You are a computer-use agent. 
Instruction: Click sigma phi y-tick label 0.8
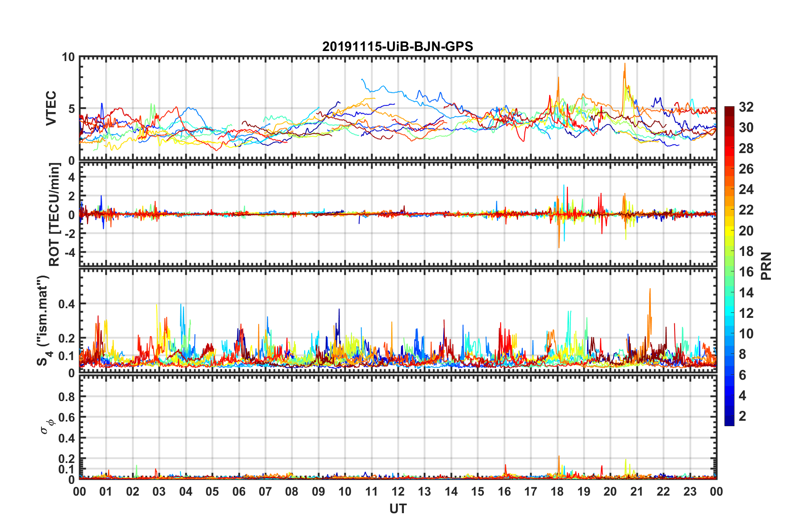pyautogui.click(x=67, y=396)
